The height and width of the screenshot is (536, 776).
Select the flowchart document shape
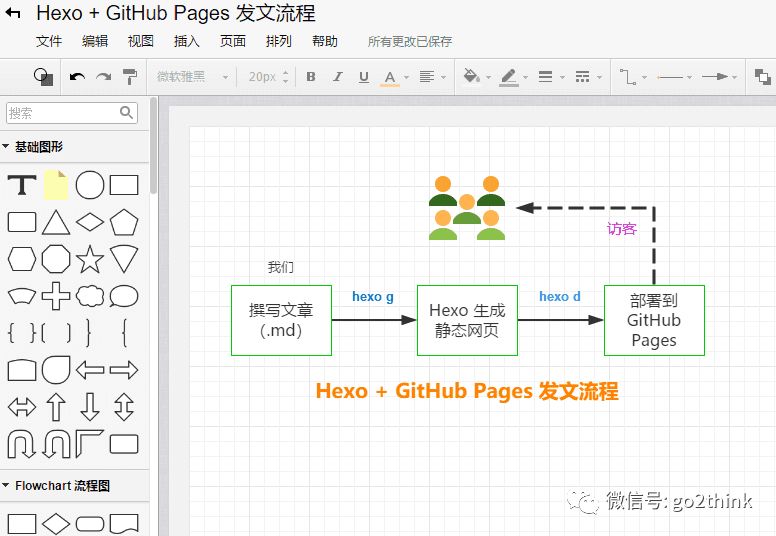[x=124, y=524]
